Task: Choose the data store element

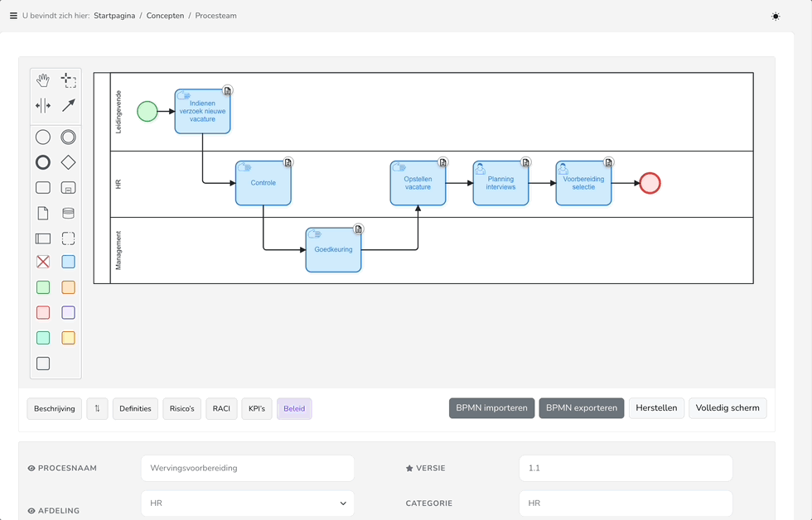Action: coord(69,213)
